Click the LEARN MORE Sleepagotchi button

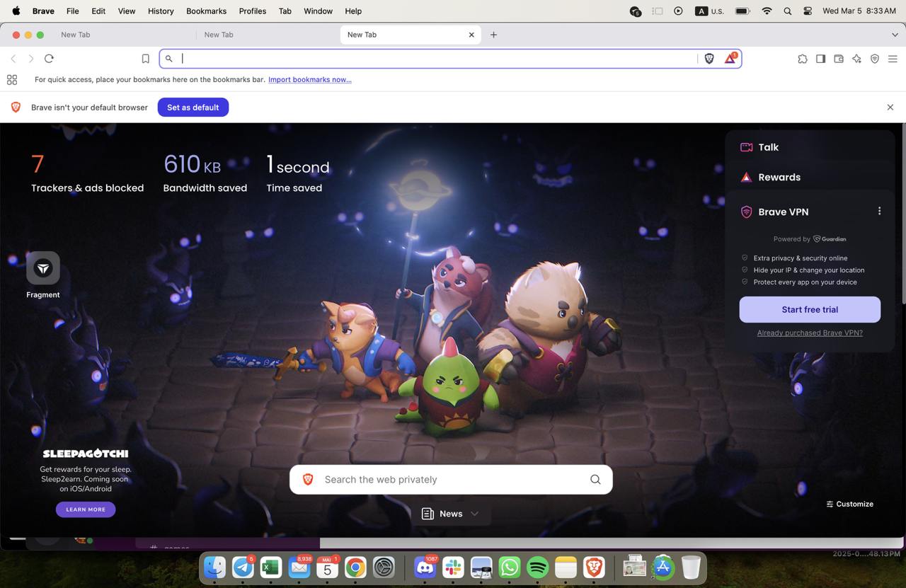click(86, 509)
